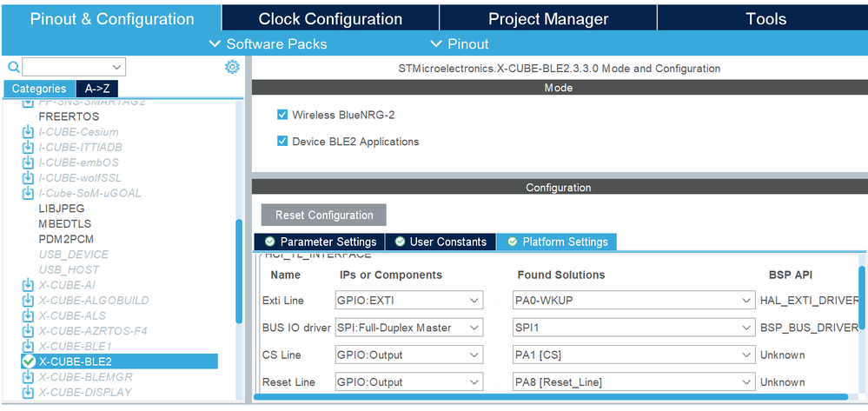Image resolution: width=868 pixels, height=411 pixels.
Task: Open CS Line GPIO:Output dropdown
Action: pos(409,355)
